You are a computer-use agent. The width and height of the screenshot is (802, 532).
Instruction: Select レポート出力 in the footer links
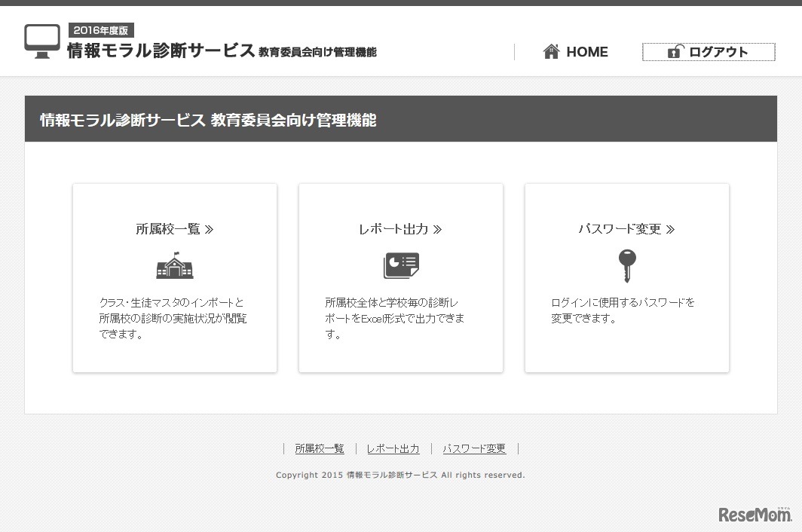point(393,448)
